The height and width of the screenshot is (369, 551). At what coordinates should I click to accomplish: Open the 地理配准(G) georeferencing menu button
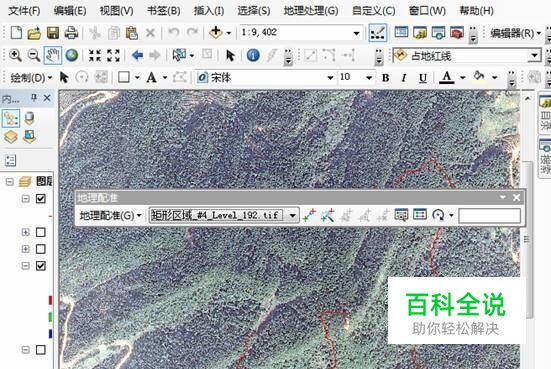coord(110,215)
